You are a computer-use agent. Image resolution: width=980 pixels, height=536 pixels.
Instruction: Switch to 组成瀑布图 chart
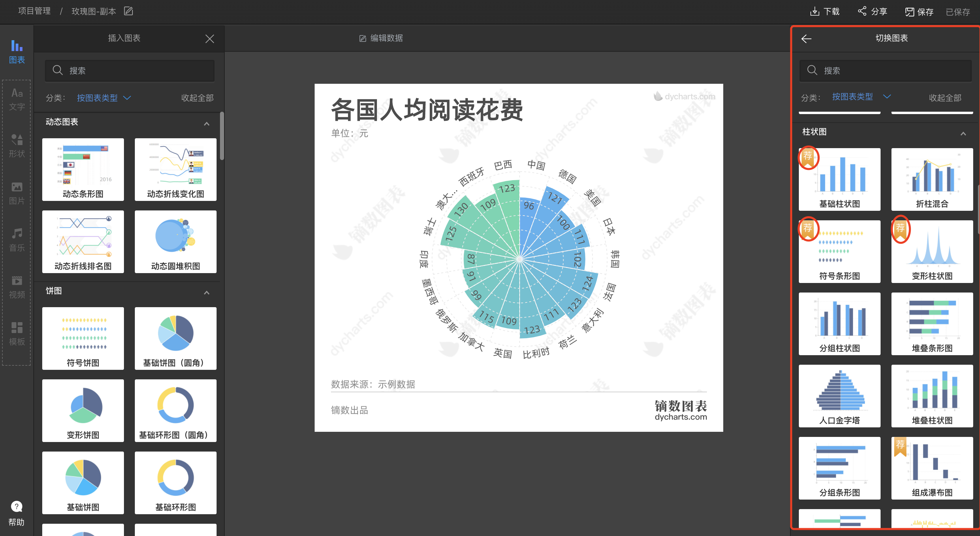[932, 468]
